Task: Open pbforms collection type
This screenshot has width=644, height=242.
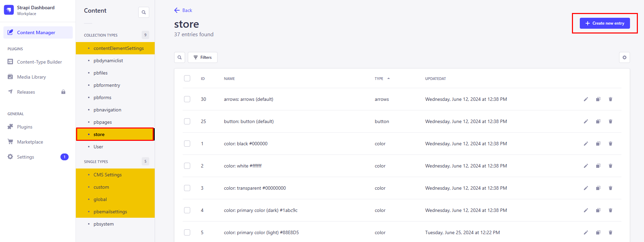Action: [x=115, y=97]
